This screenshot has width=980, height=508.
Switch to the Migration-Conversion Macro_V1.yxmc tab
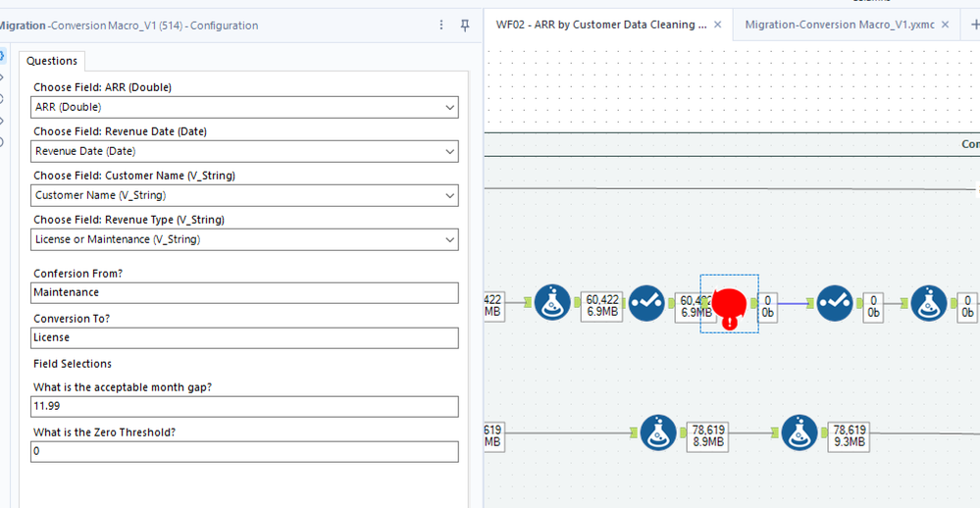tap(840, 25)
